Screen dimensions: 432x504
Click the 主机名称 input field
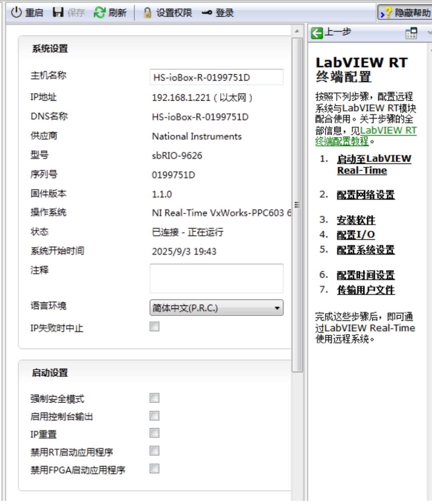click(x=216, y=77)
